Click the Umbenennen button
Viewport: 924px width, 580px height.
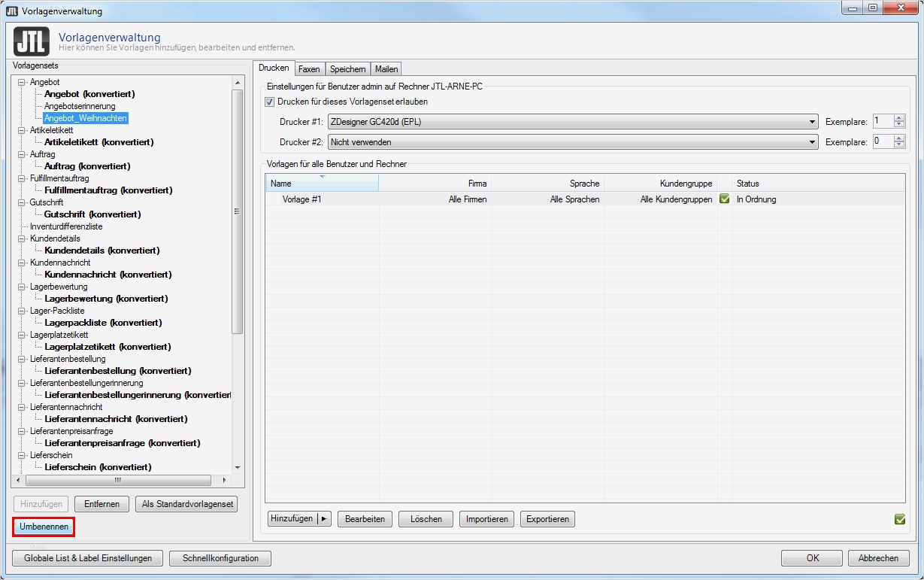click(x=44, y=527)
